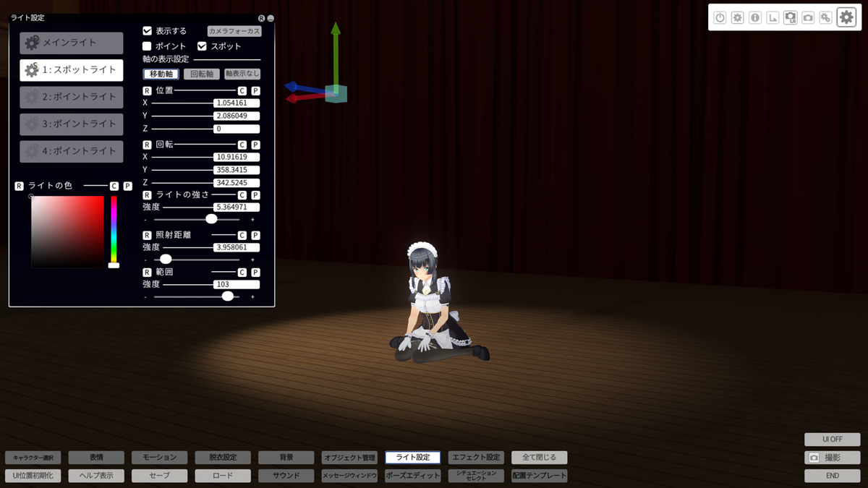Reset position values with the 位置 R button
The image size is (868, 488).
[148, 91]
